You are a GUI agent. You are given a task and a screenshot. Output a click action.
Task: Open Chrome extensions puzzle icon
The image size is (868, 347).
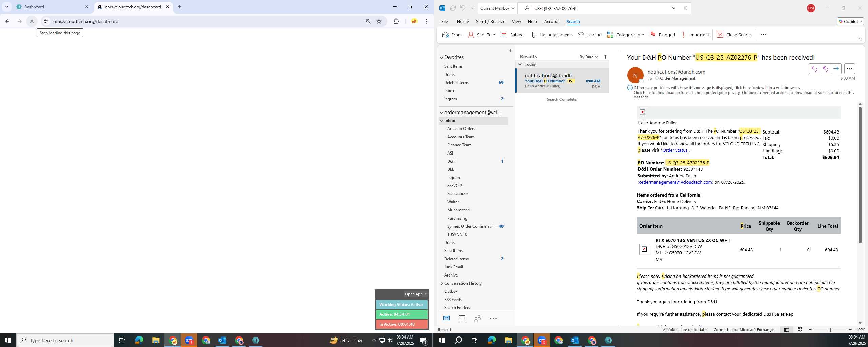pyautogui.click(x=396, y=21)
